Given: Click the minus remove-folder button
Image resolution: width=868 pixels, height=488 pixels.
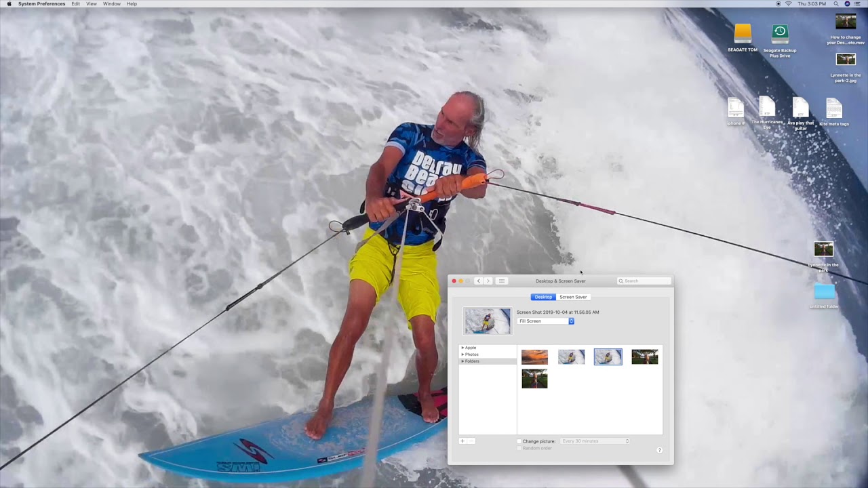Looking at the screenshot, I should coord(471,441).
